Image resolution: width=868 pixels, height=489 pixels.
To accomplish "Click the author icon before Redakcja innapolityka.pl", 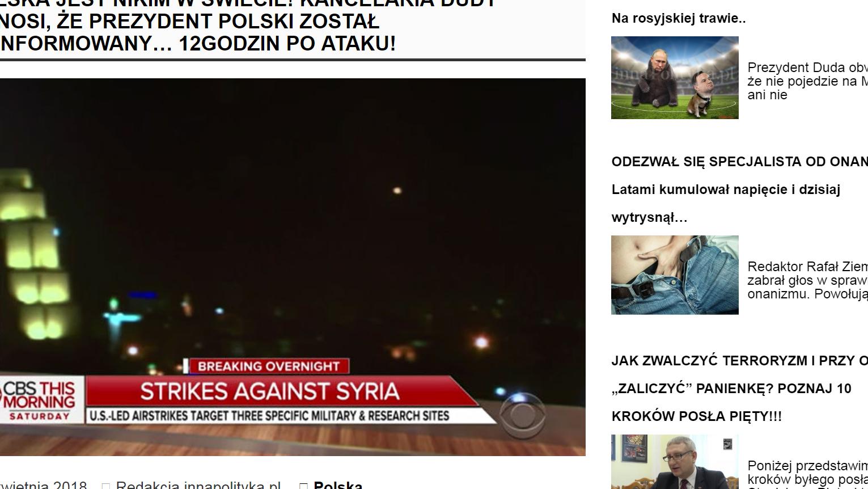I will (105, 486).
